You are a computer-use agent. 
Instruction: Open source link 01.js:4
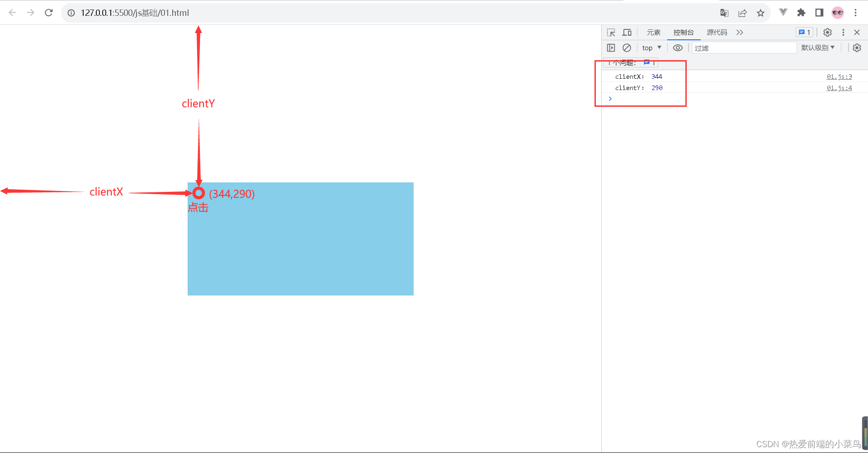(x=839, y=88)
